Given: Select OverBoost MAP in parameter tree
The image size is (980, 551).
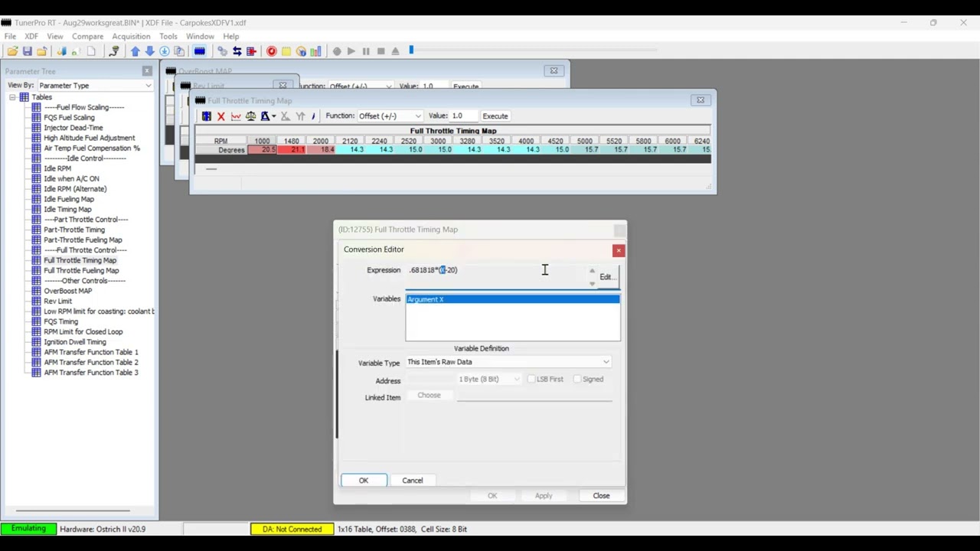Looking at the screenshot, I should click(67, 291).
